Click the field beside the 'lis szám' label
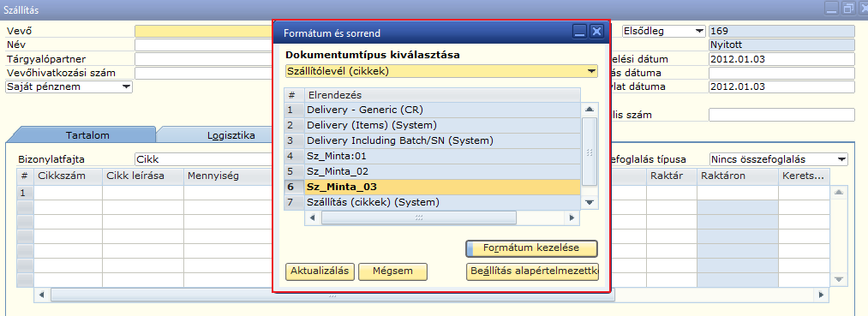Viewport: 868px width, 316px height. [x=781, y=115]
